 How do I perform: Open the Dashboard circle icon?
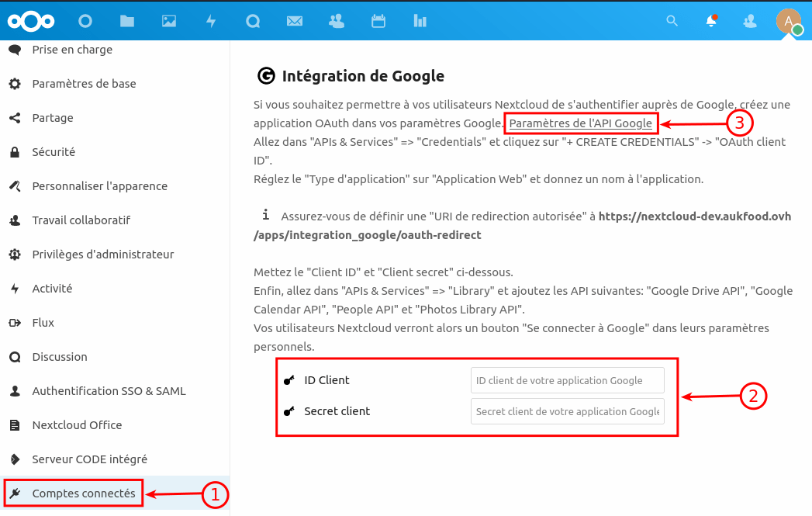(x=85, y=21)
